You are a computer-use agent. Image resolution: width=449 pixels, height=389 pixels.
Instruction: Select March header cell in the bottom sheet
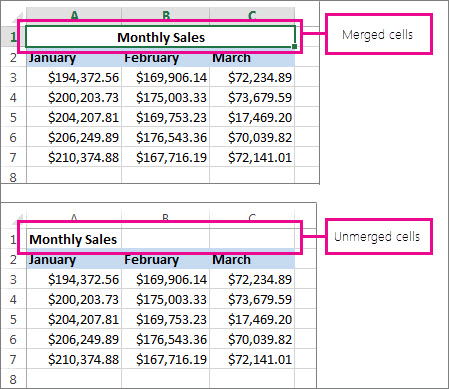pyautogui.click(x=252, y=259)
